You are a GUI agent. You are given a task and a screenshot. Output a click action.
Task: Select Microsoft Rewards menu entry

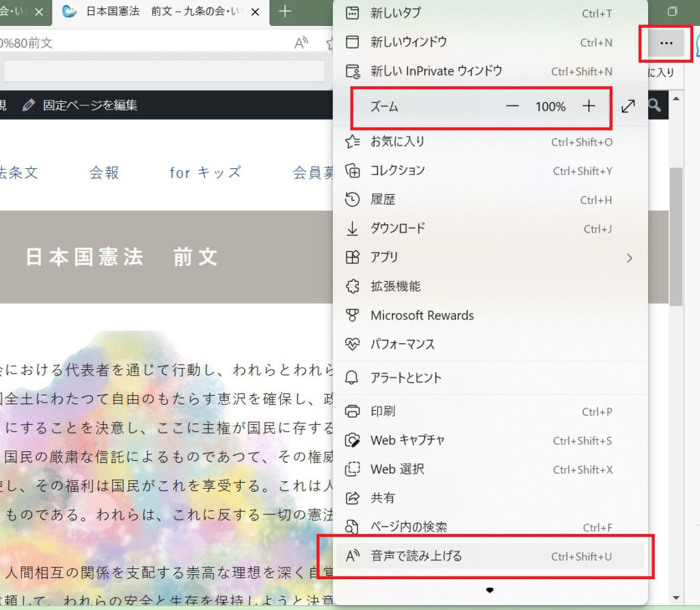pyautogui.click(x=489, y=315)
